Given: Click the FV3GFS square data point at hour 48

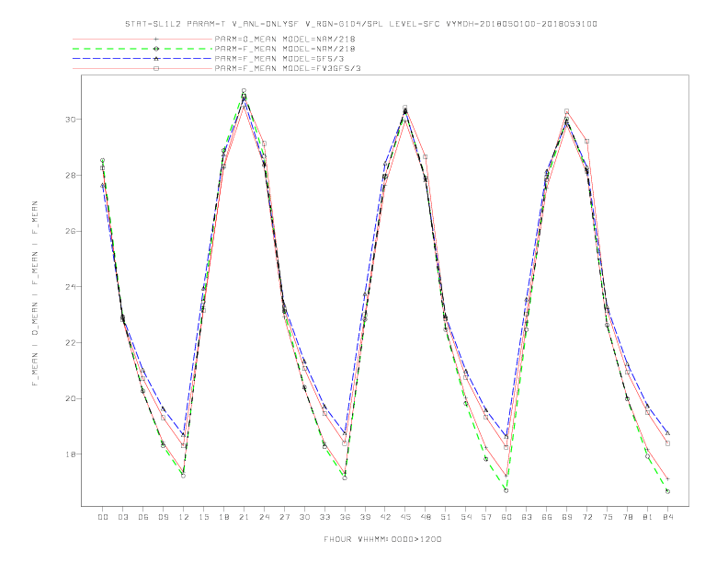Looking at the screenshot, I should click(426, 157).
